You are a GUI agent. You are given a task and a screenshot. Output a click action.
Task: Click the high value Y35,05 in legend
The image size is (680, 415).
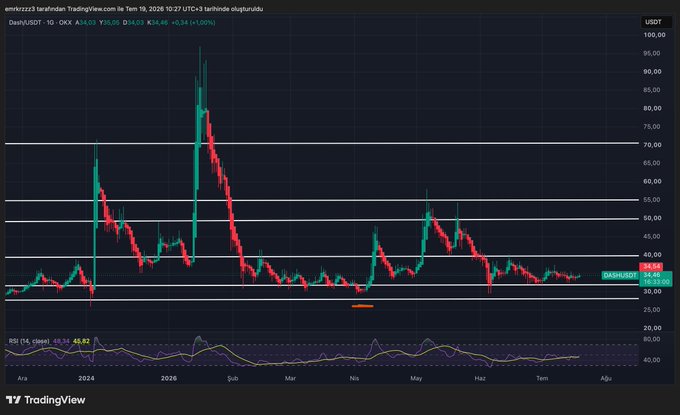(x=109, y=23)
